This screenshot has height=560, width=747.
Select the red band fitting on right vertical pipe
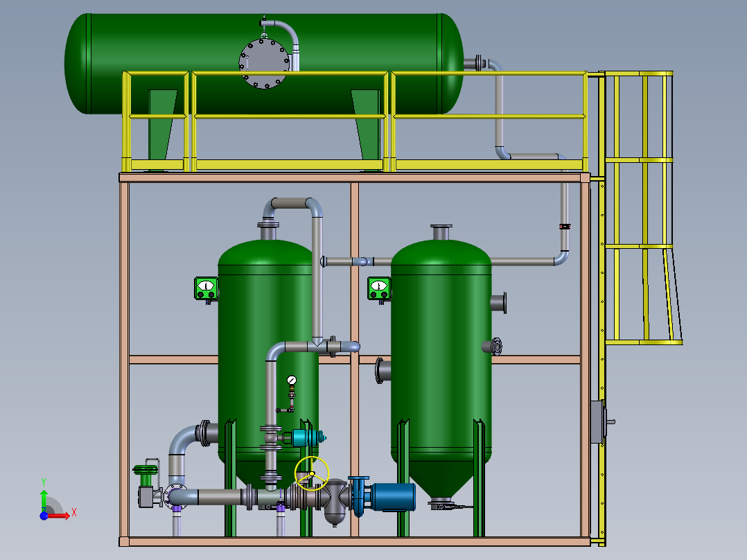[565, 227]
